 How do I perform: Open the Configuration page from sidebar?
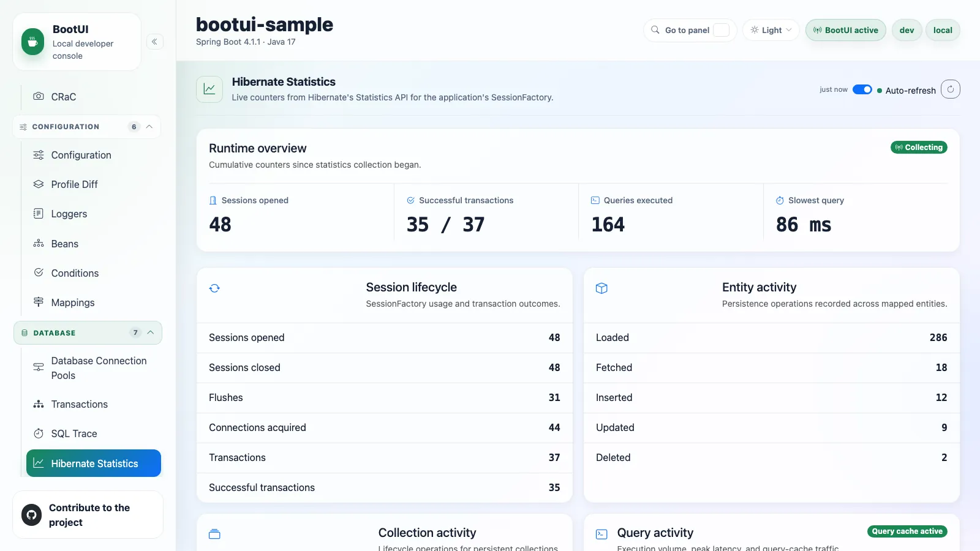click(x=94, y=155)
